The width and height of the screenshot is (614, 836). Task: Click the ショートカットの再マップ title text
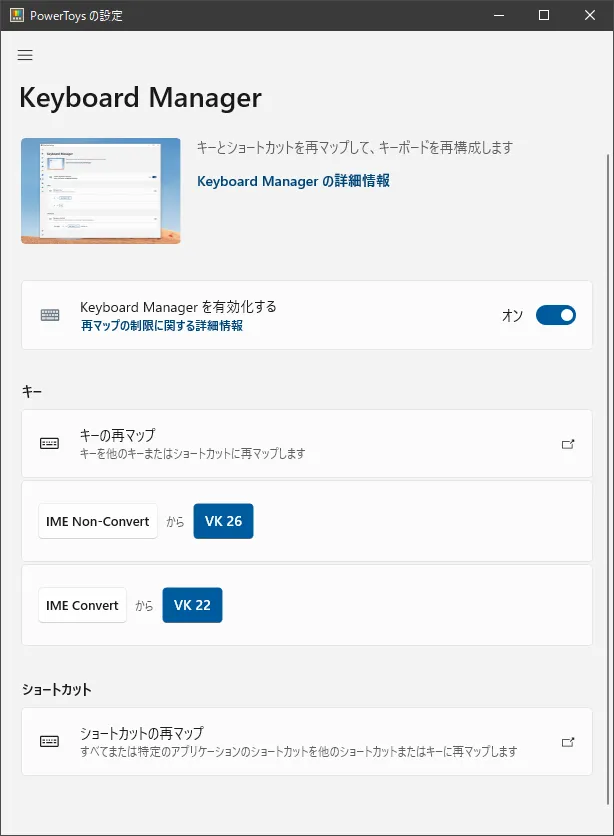(141, 733)
